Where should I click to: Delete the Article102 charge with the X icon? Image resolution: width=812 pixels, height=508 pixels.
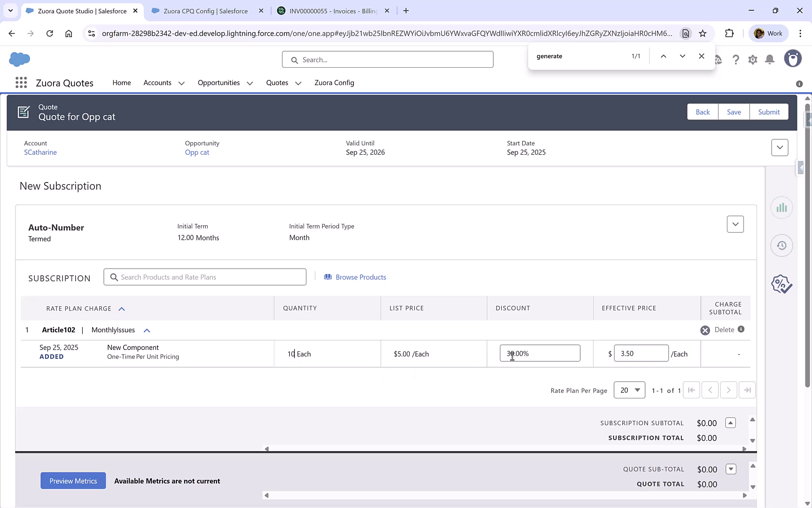[705, 330]
